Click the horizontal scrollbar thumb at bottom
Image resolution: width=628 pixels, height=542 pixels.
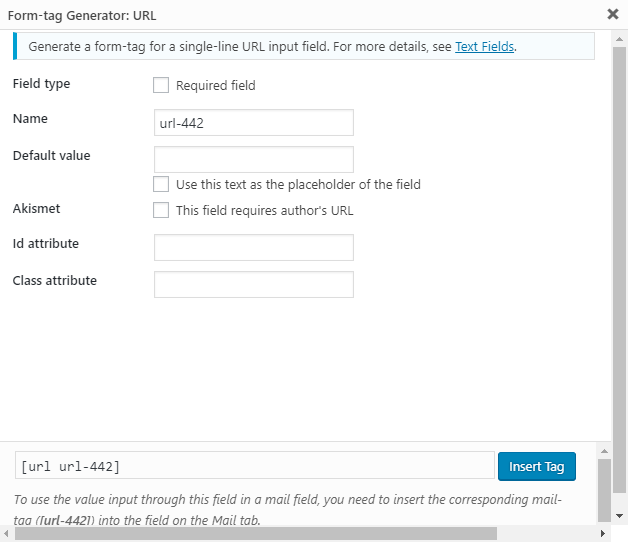pyautogui.click(x=300, y=534)
